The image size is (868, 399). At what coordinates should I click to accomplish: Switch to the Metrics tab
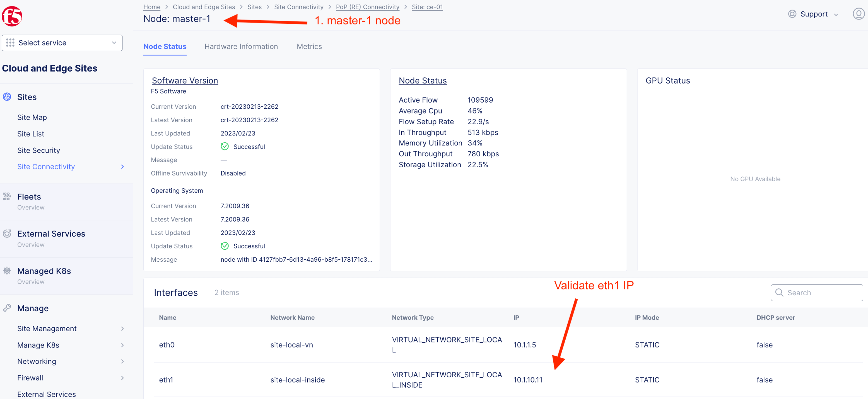pyautogui.click(x=309, y=47)
